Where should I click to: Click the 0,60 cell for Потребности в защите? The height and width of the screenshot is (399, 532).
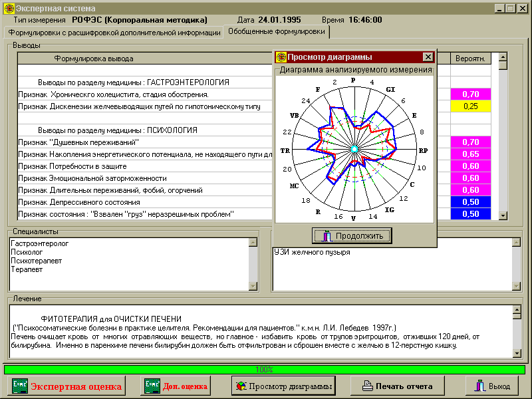(x=471, y=166)
